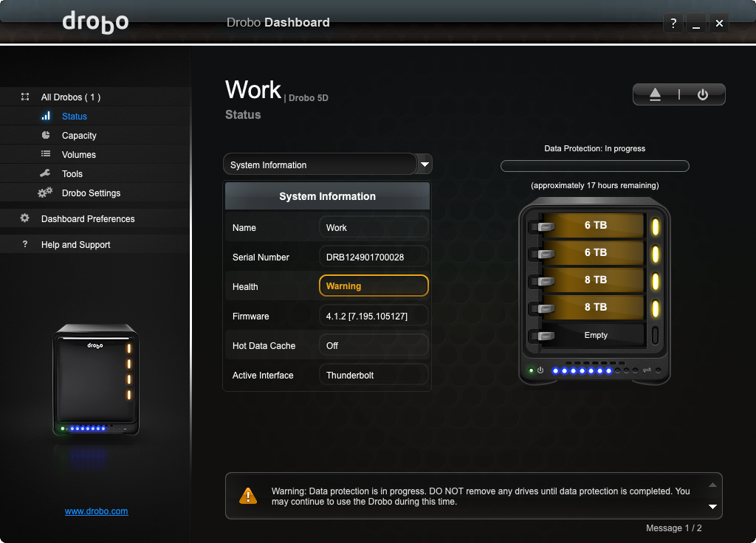Click the Volumes list icon
Viewport: 756px width, 543px height.
pyautogui.click(x=46, y=154)
